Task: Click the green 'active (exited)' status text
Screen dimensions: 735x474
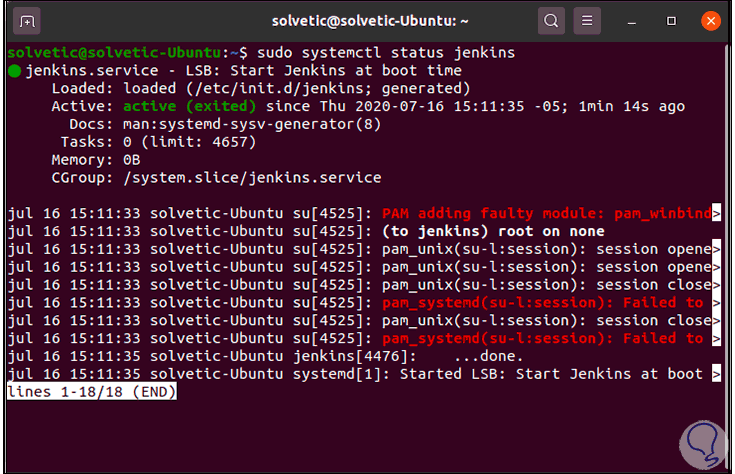Action: pos(189,106)
